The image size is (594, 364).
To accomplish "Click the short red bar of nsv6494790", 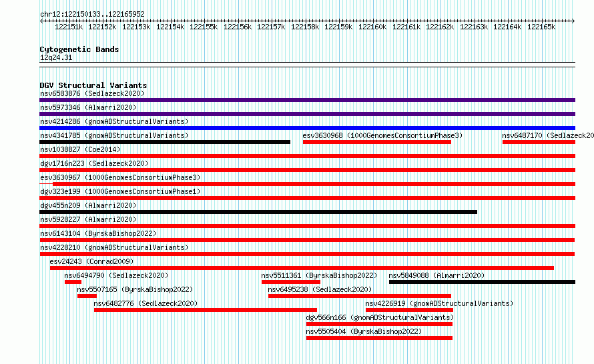I will point(73,282).
